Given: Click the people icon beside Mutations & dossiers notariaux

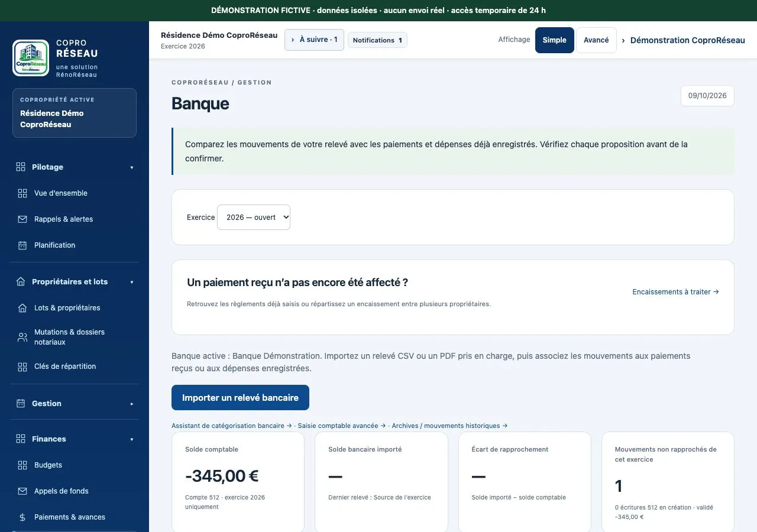Looking at the screenshot, I should (x=22, y=337).
